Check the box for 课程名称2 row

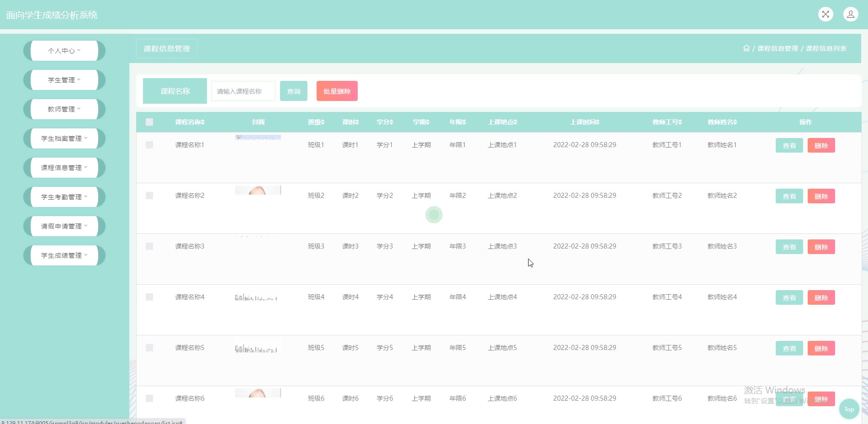tap(149, 196)
